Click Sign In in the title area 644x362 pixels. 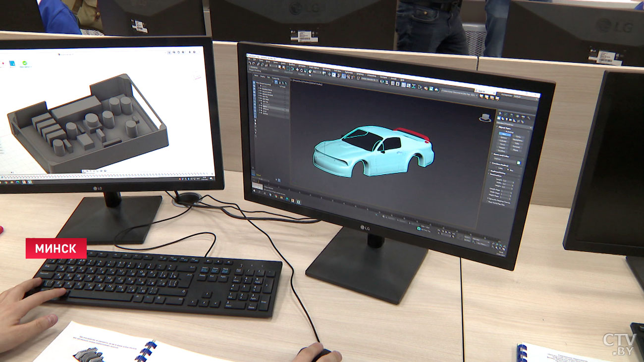click(482, 91)
